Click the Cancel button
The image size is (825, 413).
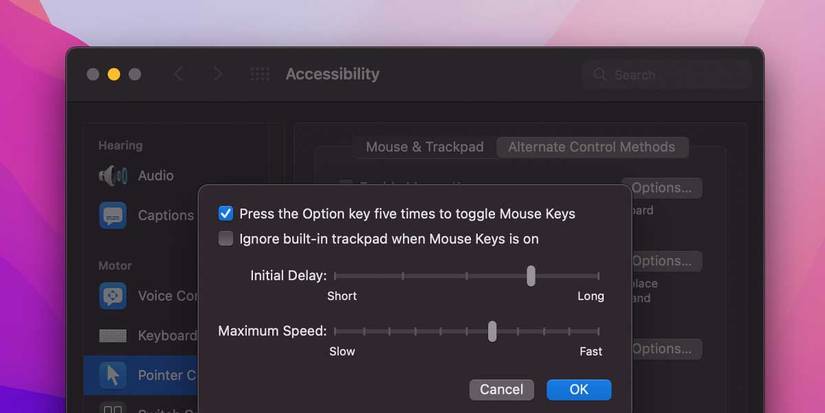[501, 389]
